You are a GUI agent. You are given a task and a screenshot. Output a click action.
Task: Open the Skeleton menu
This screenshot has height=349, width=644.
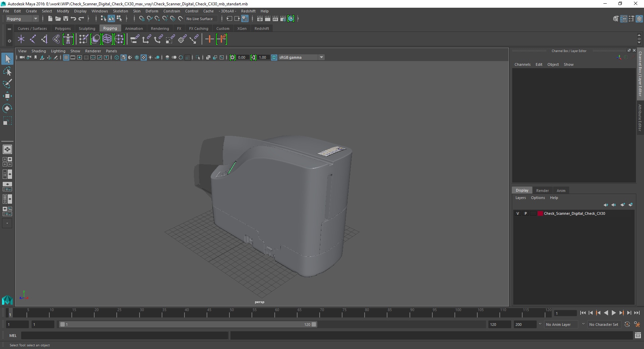[x=120, y=11]
